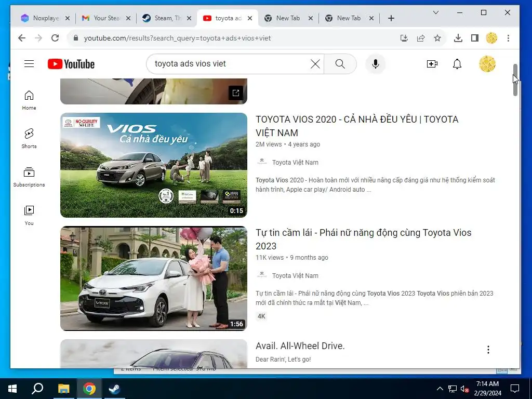
Task: Share this page via address bar icon
Action: [421, 38]
